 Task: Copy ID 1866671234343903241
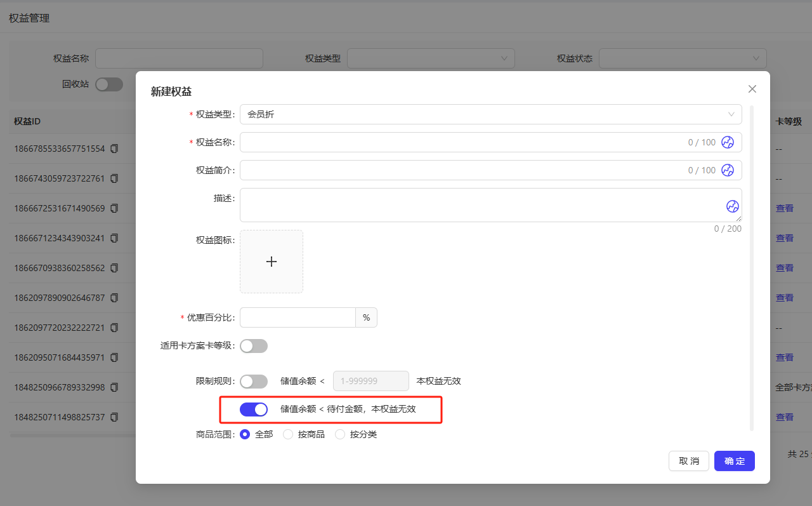(x=114, y=238)
